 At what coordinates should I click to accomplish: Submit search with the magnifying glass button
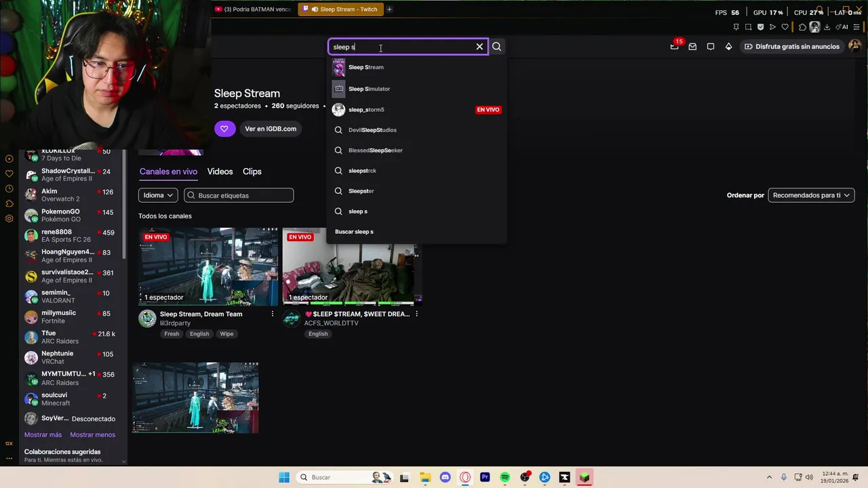tap(496, 47)
